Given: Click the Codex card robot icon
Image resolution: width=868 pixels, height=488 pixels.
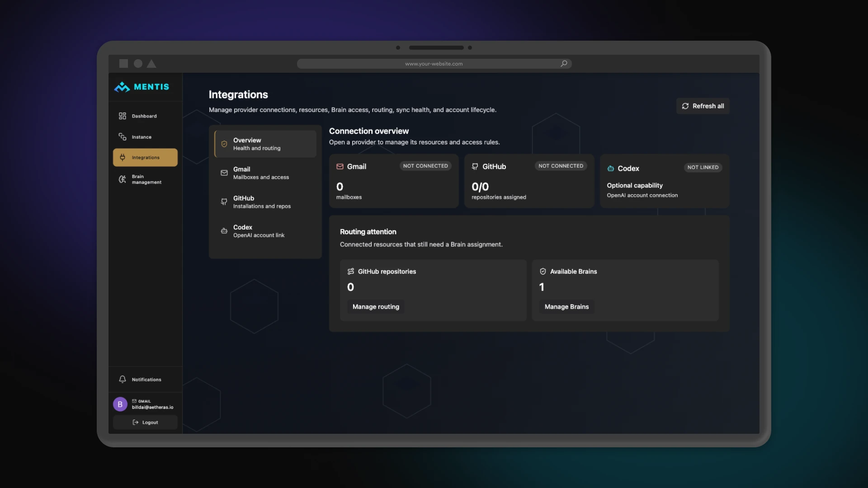Looking at the screenshot, I should 611,169.
